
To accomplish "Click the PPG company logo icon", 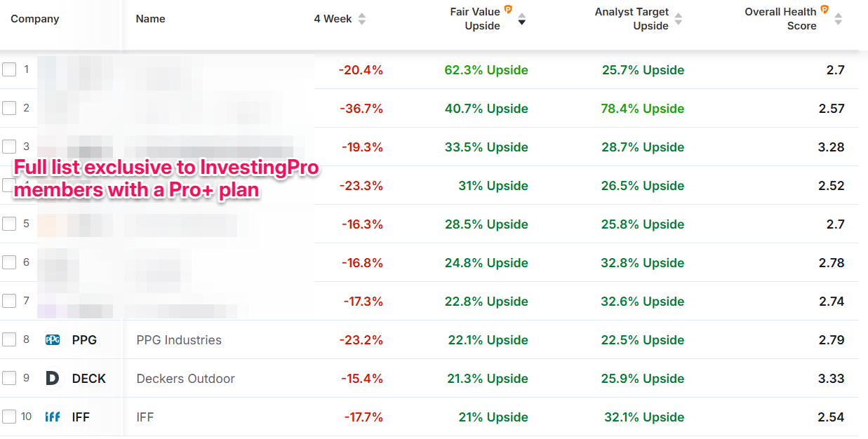I will click(53, 340).
